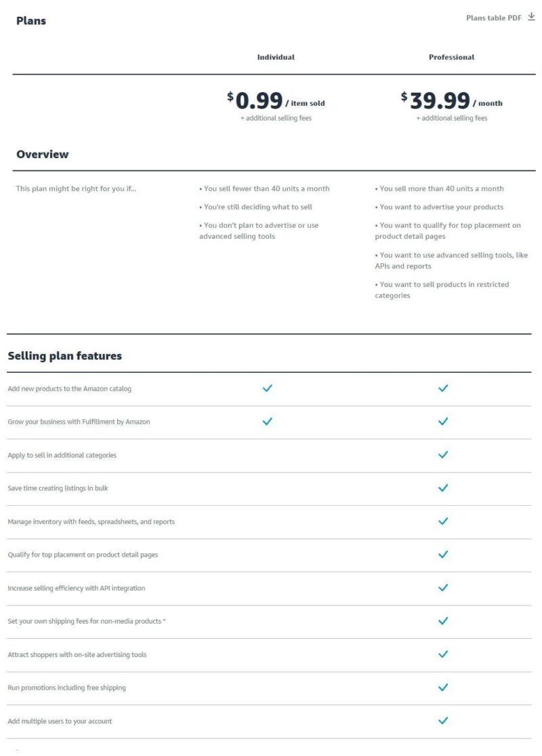Click checkmark for on-site advertising tools row
Viewport: 542px width, 756px height.
click(443, 654)
